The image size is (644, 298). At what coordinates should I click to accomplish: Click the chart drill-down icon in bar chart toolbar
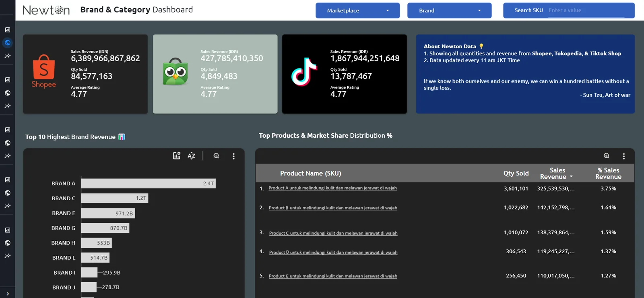[176, 156]
